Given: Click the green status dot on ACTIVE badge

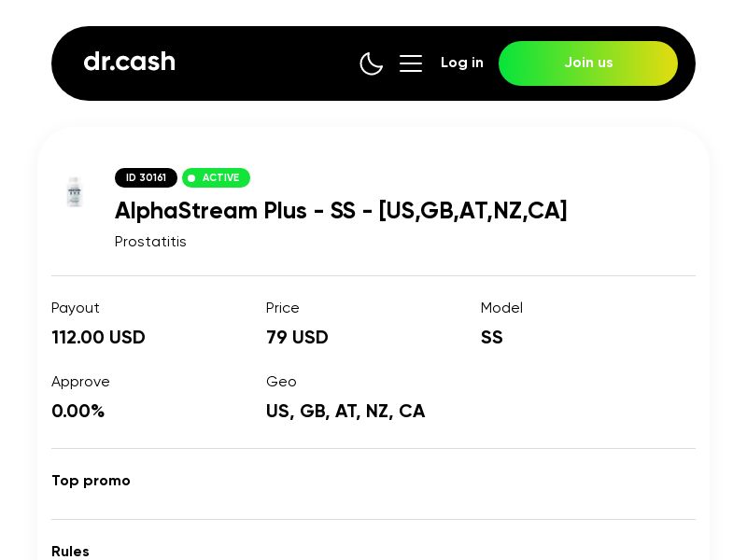Looking at the screenshot, I should coord(191,177).
